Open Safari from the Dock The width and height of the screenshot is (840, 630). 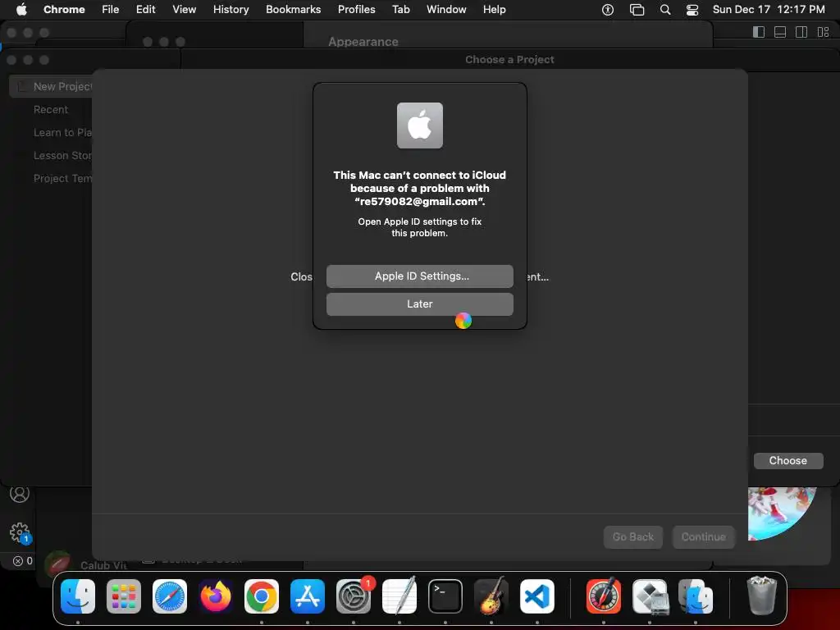[170, 596]
